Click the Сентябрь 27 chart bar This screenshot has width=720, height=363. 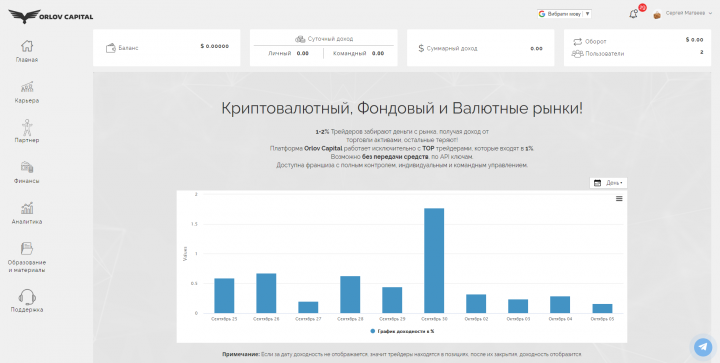click(x=308, y=307)
